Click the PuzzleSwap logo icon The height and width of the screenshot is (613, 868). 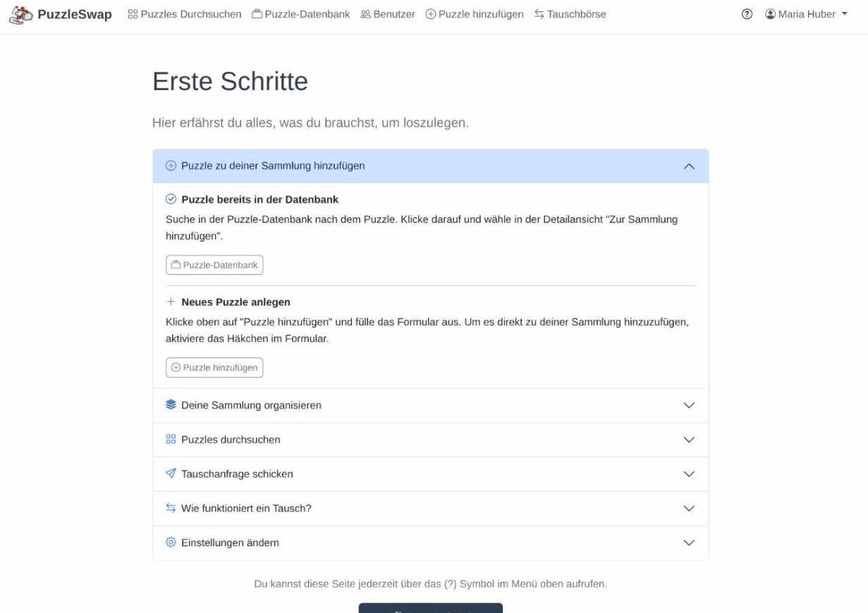coord(21,14)
